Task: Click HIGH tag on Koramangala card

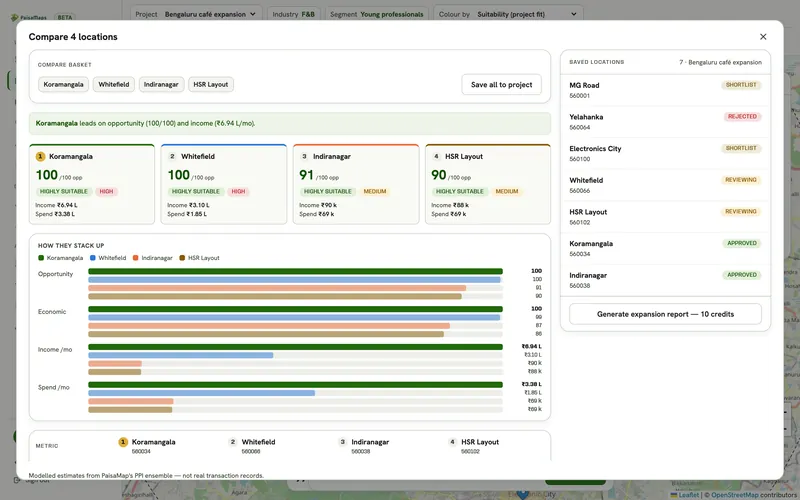Action: (x=106, y=192)
